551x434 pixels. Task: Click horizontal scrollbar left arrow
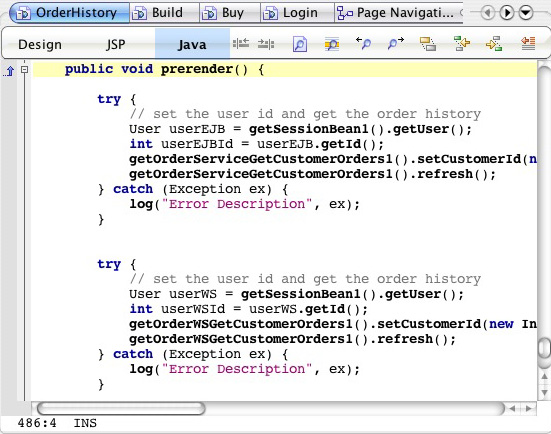(x=513, y=408)
